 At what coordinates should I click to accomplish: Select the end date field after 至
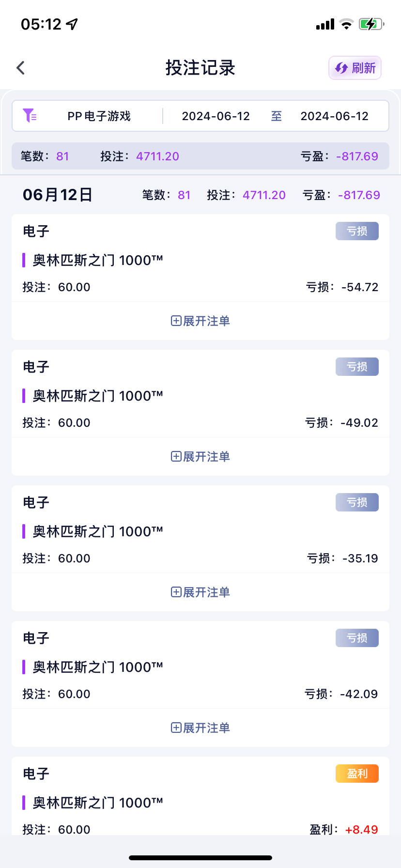334,116
